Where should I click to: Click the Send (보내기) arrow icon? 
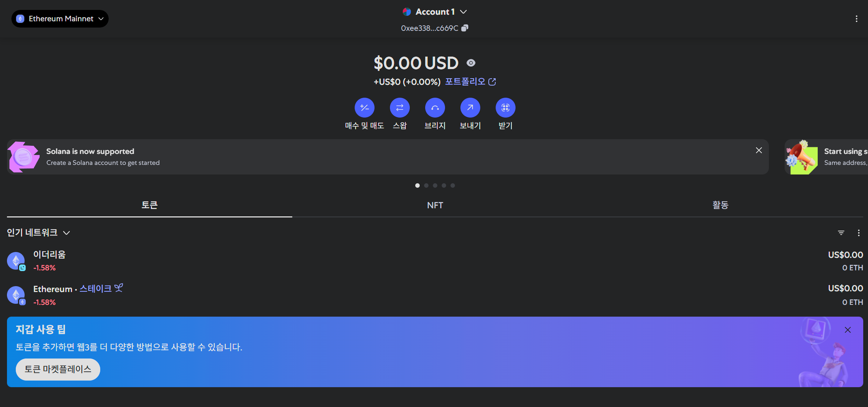[470, 108]
